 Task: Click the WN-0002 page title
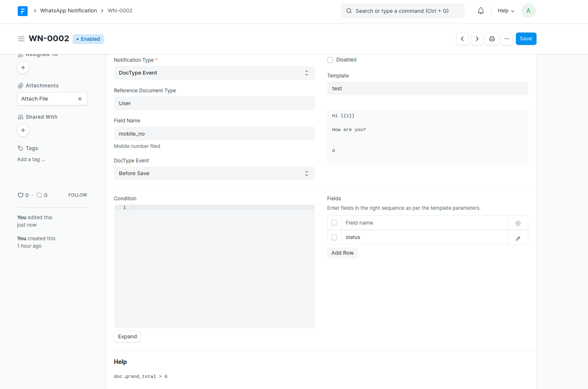click(x=49, y=39)
